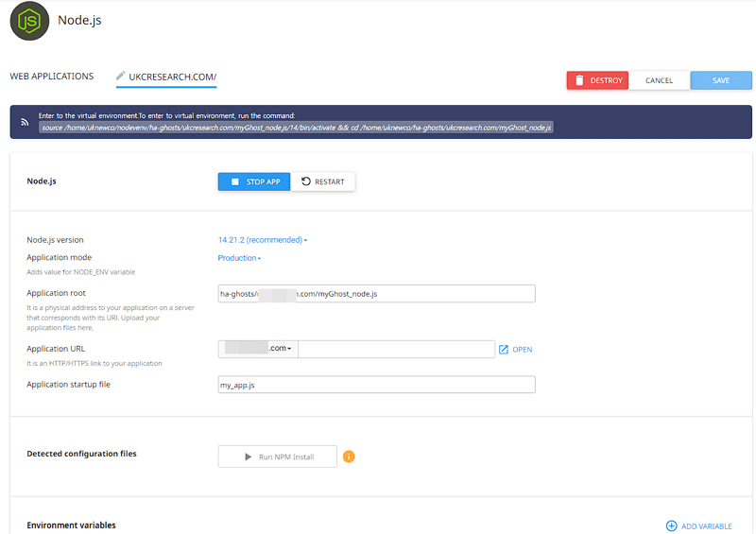This screenshot has width=756, height=534.
Task: Click the CANCEL button
Action: (x=659, y=80)
